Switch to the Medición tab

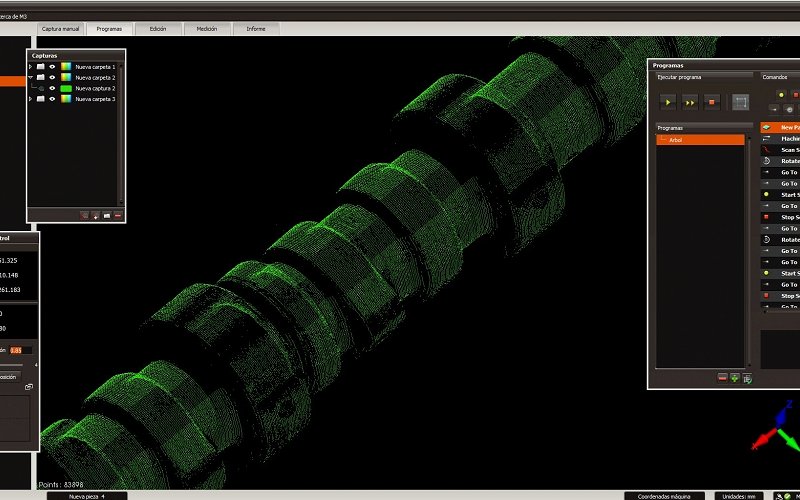(x=207, y=29)
